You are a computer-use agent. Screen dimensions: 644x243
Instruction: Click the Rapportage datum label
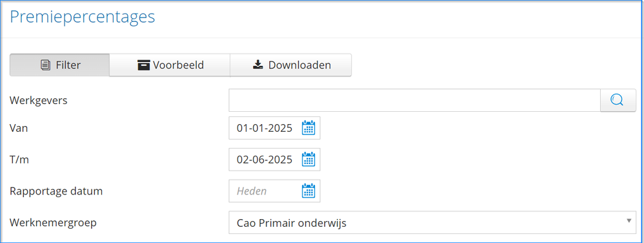click(x=56, y=191)
